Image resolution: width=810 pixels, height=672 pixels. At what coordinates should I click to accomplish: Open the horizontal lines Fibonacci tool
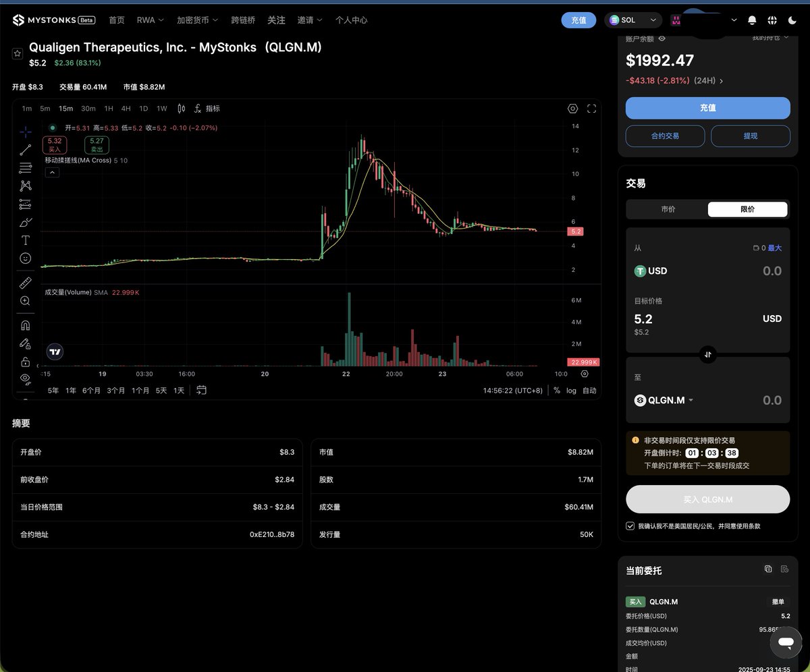click(26, 168)
